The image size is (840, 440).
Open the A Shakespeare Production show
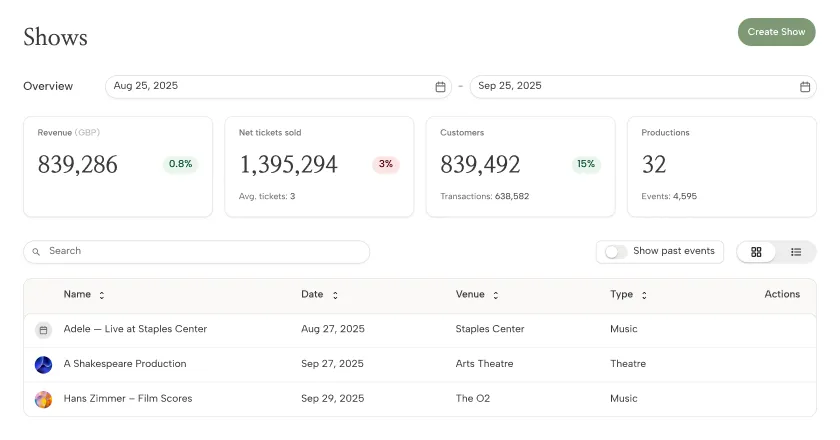125,364
